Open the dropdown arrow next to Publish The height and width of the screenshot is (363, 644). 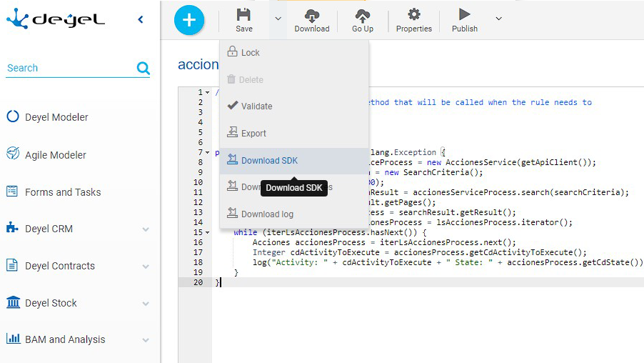(x=498, y=19)
